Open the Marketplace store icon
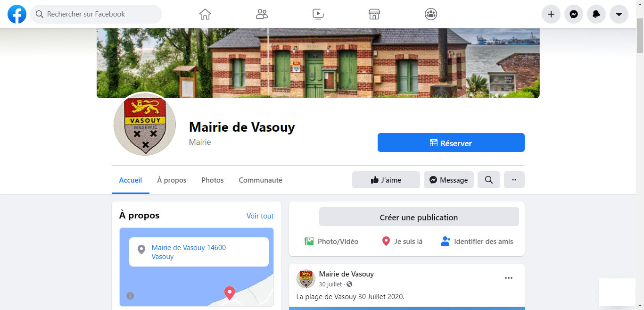 click(x=374, y=14)
